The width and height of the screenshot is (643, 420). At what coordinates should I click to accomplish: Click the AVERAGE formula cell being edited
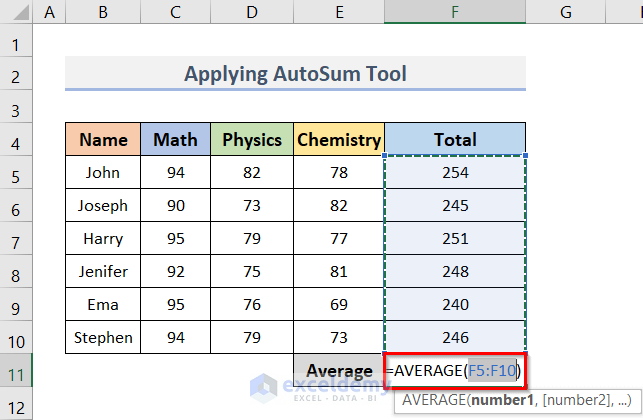coord(455,371)
